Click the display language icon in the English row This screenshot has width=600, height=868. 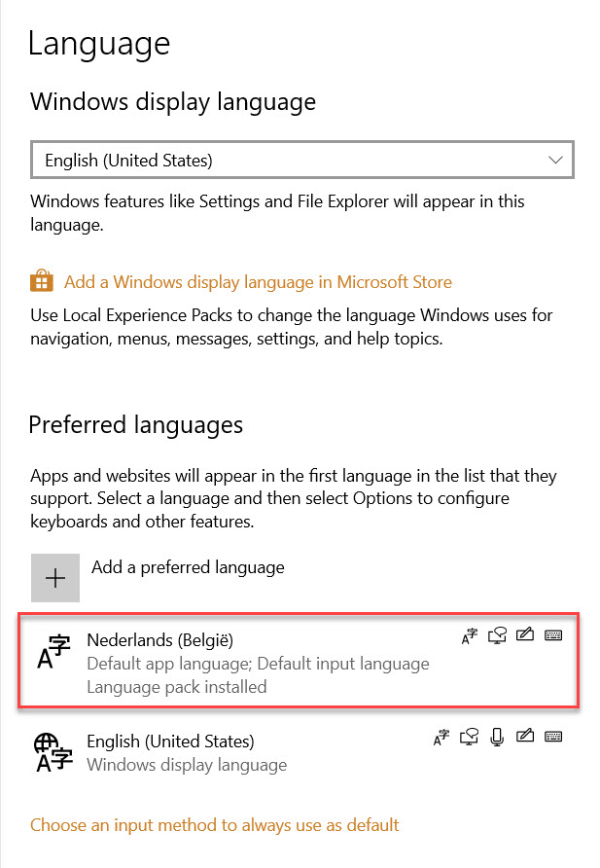click(441, 738)
